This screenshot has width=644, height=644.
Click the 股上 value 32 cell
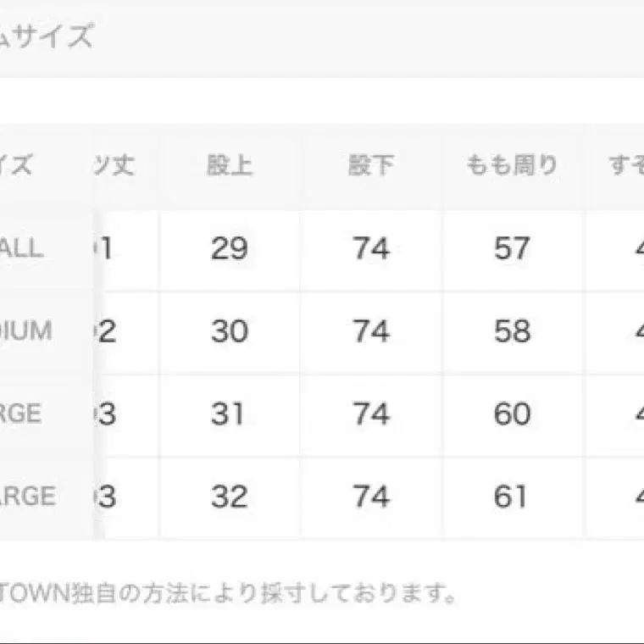[x=229, y=497]
